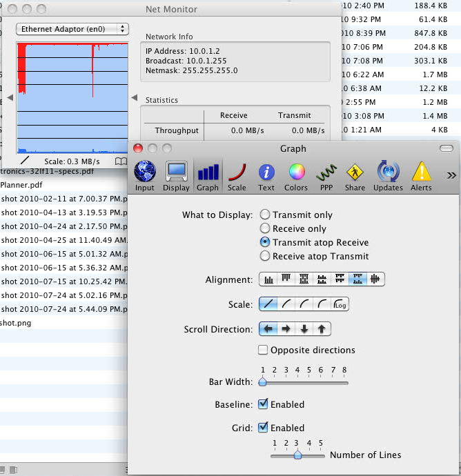
Task: Open the Input preferences pane
Action: pos(145,176)
